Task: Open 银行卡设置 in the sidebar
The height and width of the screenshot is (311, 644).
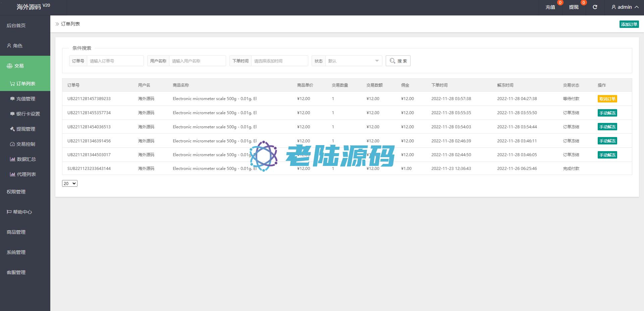Action: click(28, 114)
